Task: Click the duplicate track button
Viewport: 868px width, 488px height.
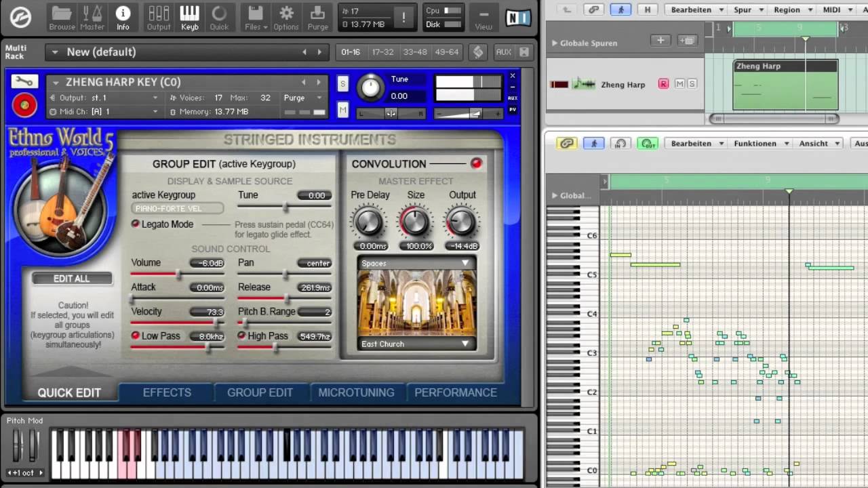Action: (687, 41)
